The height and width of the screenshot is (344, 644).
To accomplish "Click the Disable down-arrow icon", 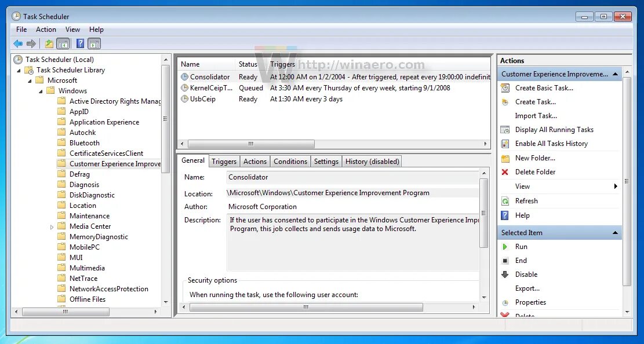I will (x=505, y=275).
